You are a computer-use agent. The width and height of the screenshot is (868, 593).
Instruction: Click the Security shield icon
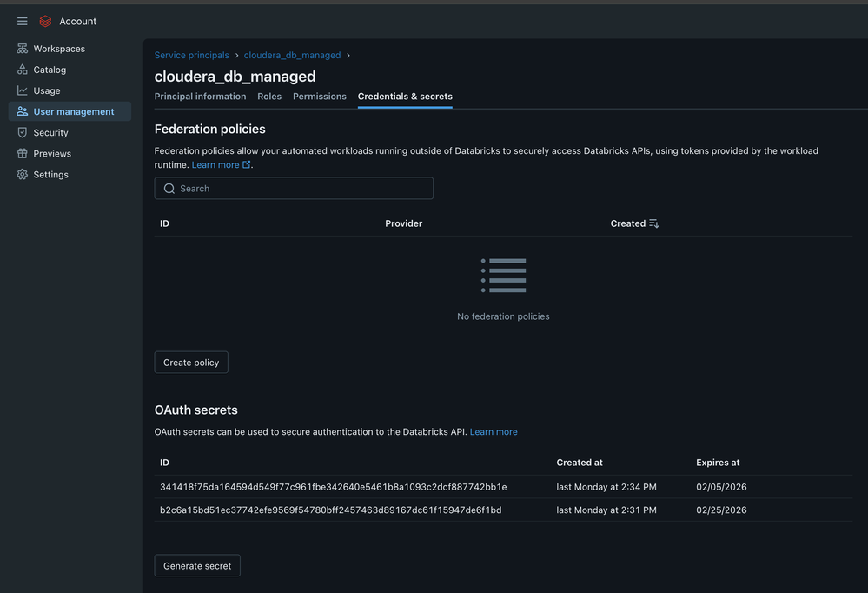(x=22, y=132)
